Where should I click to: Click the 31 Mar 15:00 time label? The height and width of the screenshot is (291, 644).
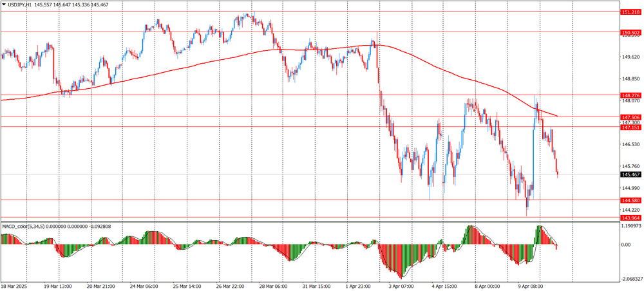coord(316,286)
